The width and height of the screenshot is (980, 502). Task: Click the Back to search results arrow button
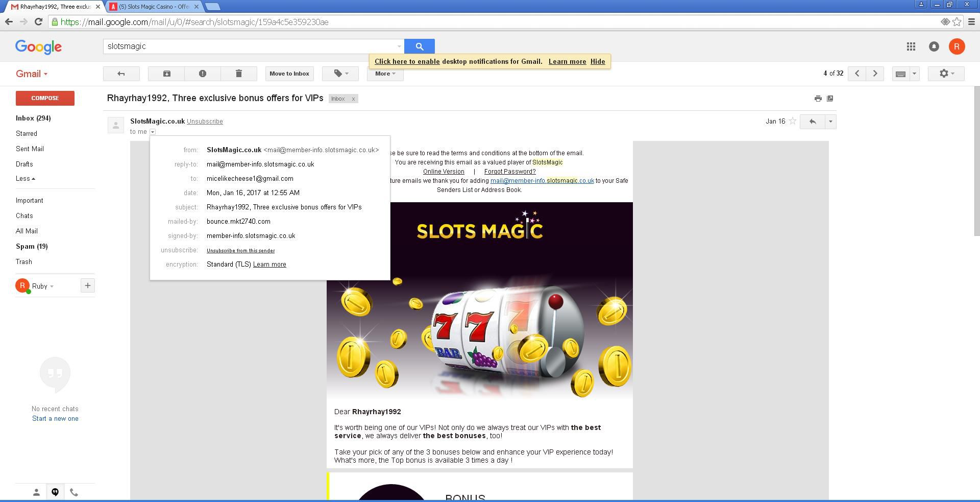click(121, 74)
